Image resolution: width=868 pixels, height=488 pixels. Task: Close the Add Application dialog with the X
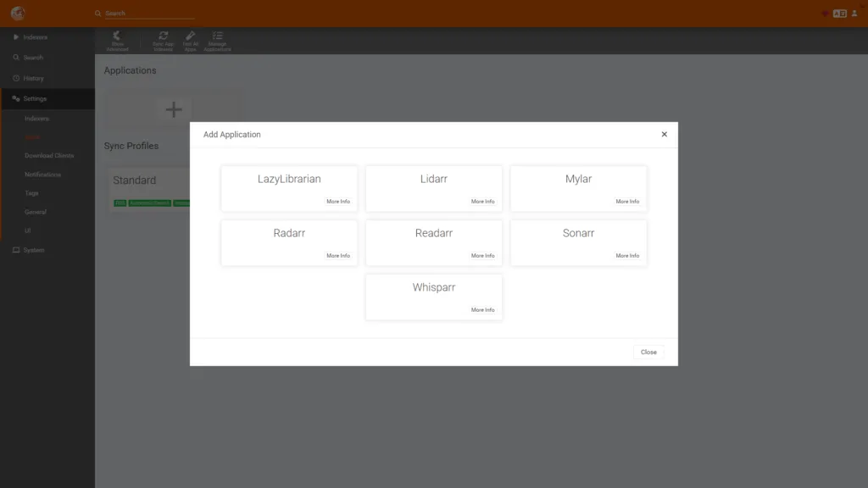click(664, 134)
